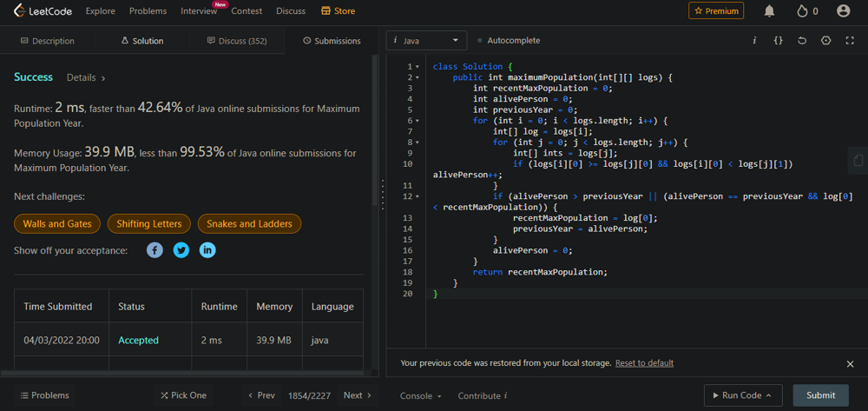Open the Store nav item
Screen dimensions: 868x411
(x=339, y=10)
